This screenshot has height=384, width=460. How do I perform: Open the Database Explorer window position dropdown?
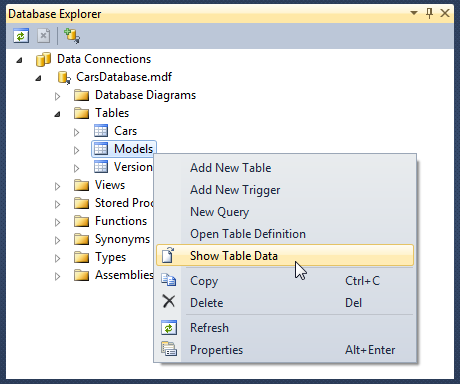[414, 13]
